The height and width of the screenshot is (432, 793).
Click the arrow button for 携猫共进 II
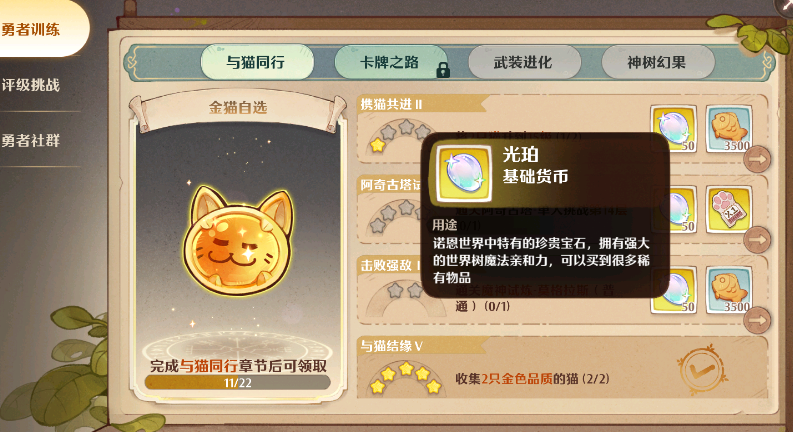click(757, 159)
